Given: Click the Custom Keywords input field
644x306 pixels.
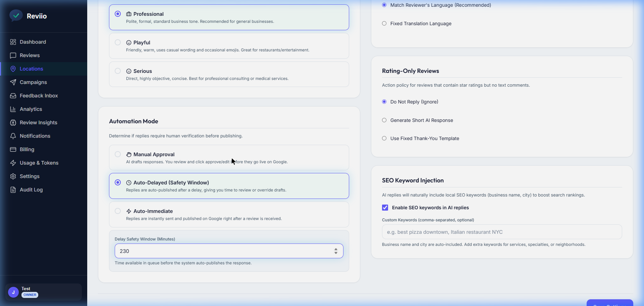Looking at the screenshot, I should pos(502,232).
